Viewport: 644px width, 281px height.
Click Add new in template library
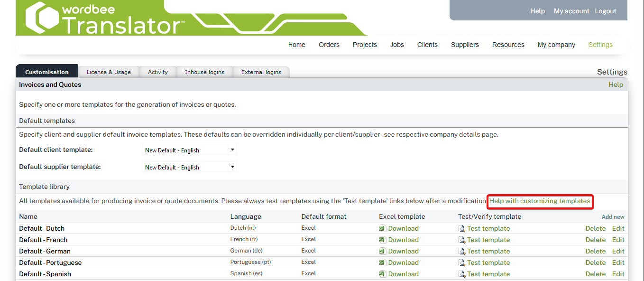pyautogui.click(x=613, y=217)
